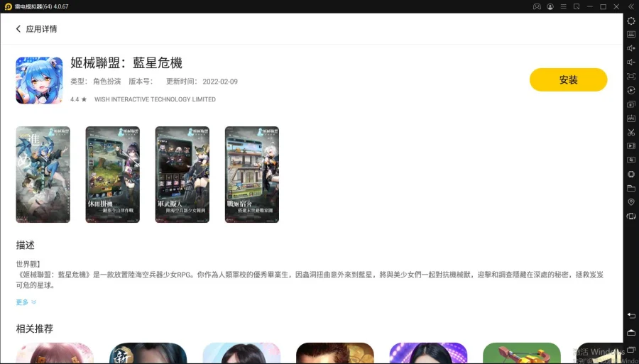Open the 軍武擬人 screenshot thumbnail

(x=182, y=175)
